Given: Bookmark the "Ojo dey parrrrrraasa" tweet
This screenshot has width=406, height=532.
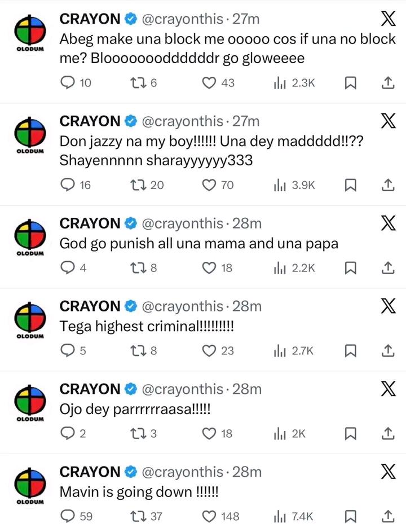Looking at the screenshot, I should (x=350, y=433).
